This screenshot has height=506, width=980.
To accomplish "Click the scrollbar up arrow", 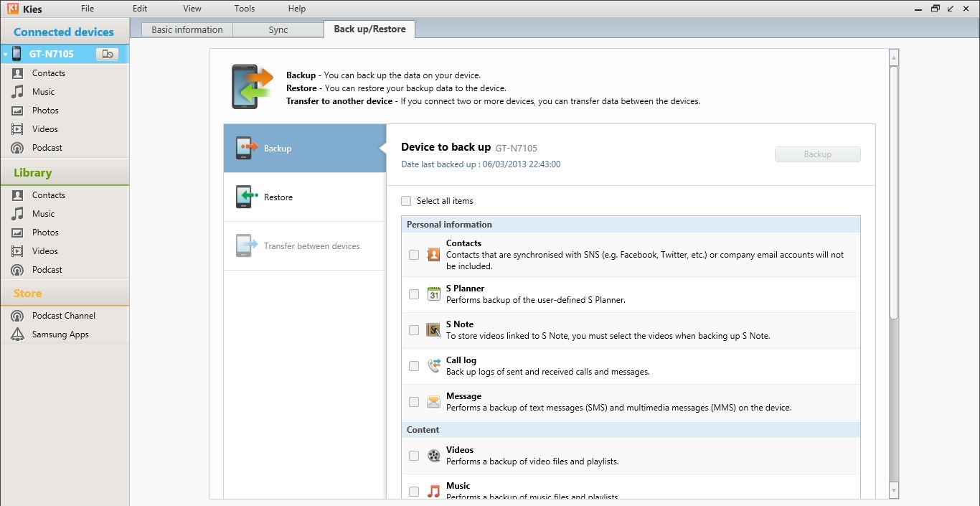I will [x=894, y=57].
